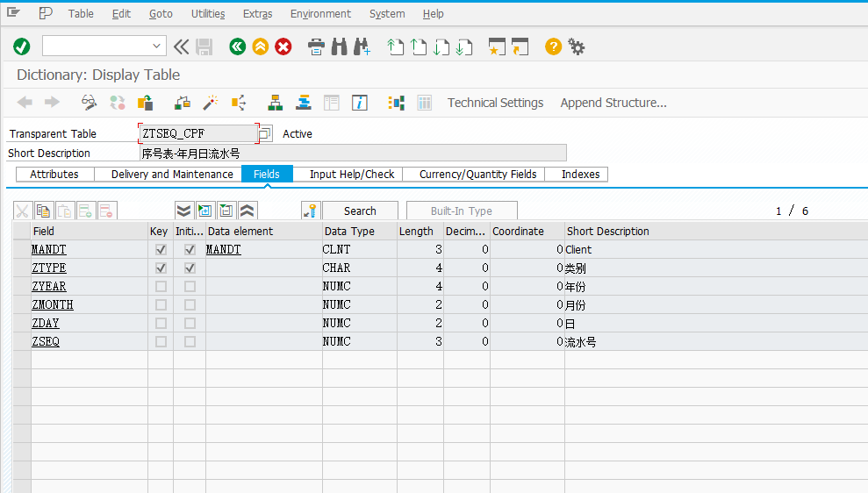The width and height of the screenshot is (868, 493).
Task: Click the Create New Session icon
Action: 497,47
